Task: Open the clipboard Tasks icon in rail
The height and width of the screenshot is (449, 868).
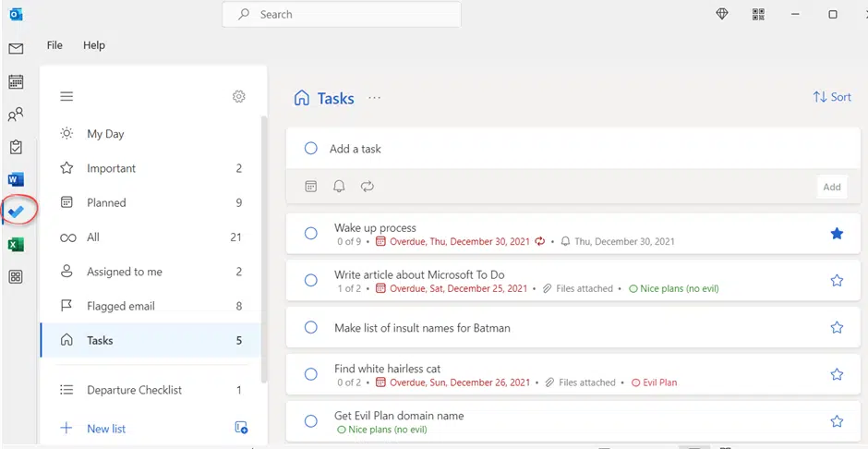Action: (x=16, y=147)
